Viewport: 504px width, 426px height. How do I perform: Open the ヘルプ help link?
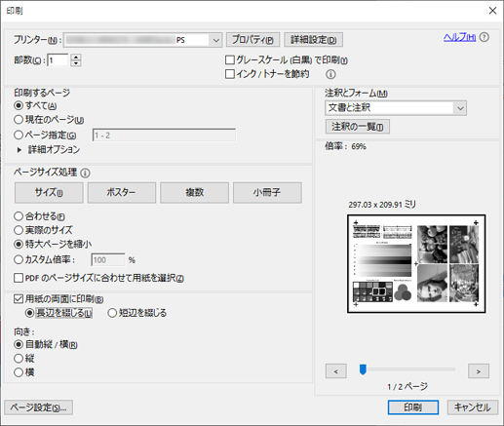pos(459,37)
